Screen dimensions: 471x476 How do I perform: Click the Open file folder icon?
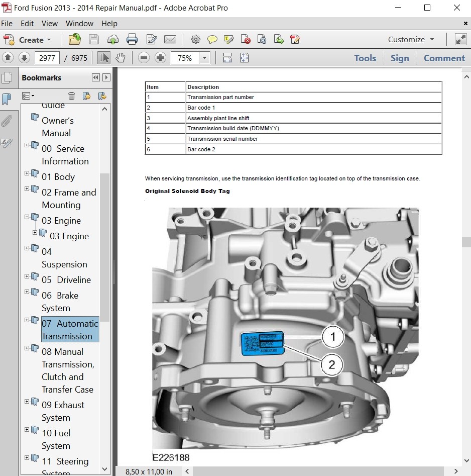tap(74, 40)
